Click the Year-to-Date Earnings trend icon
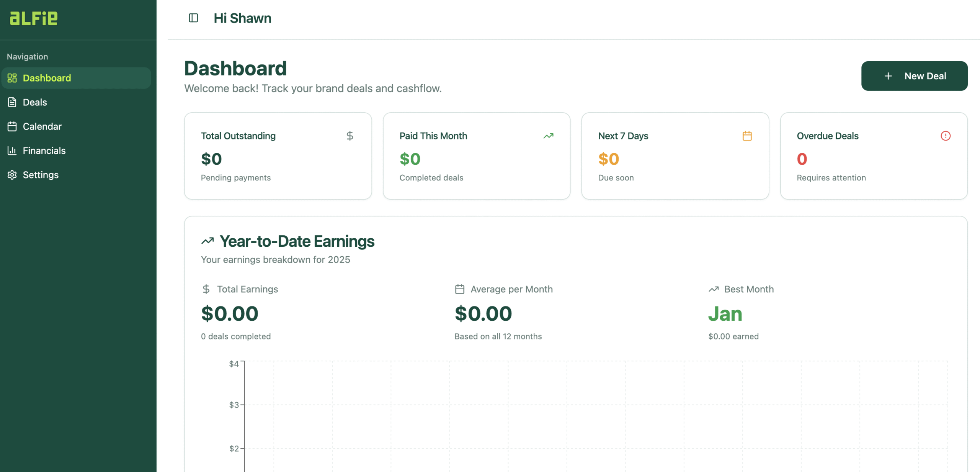The height and width of the screenshot is (472, 980). (207, 241)
